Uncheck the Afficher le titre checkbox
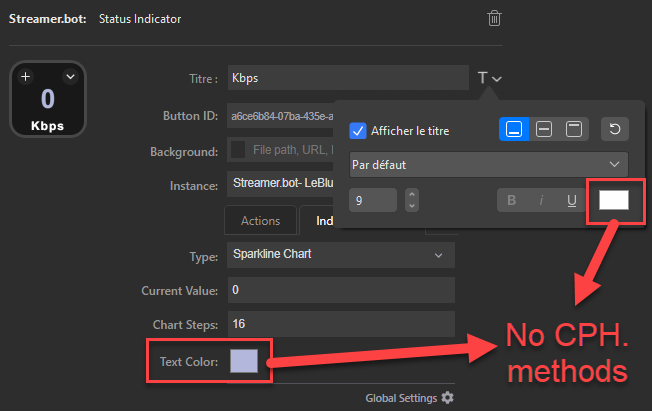Image resolution: width=652 pixels, height=413 pixels. coord(358,131)
